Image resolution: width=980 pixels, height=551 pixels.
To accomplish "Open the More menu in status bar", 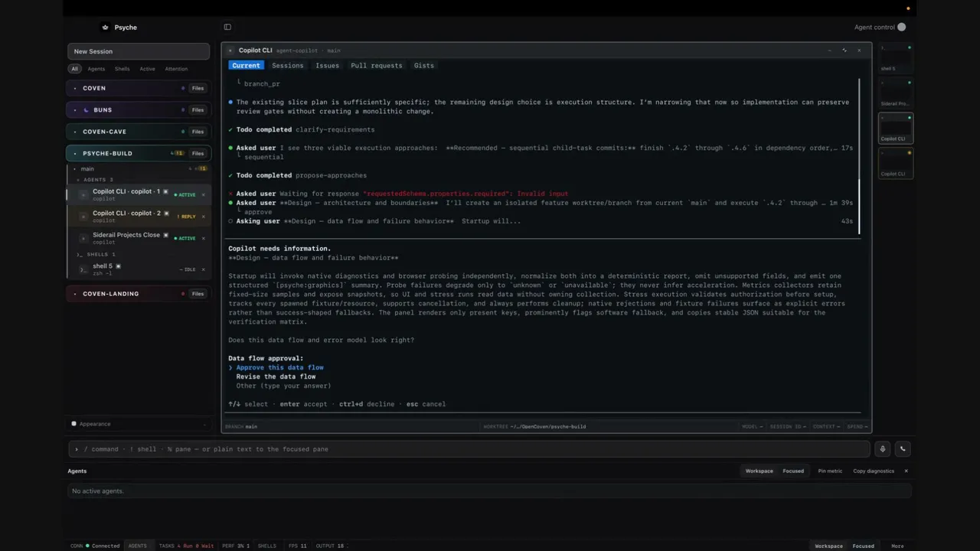I will click(897, 546).
